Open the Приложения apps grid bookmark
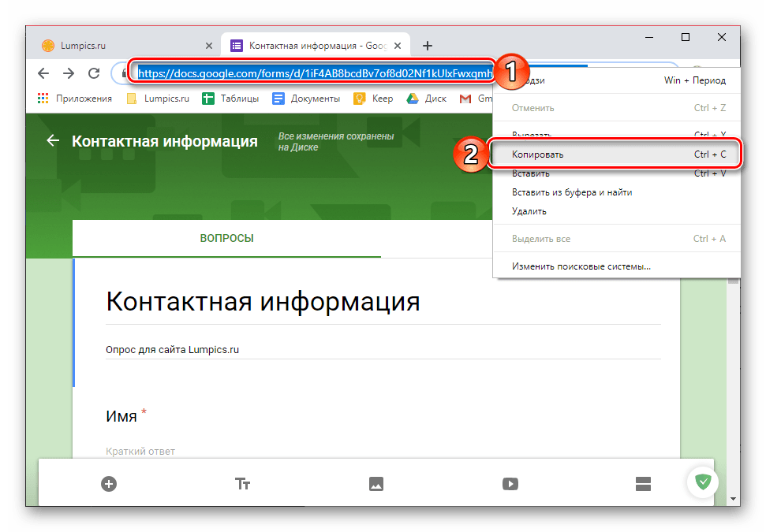The width and height of the screenshot is (766, 532). [75, 99]
